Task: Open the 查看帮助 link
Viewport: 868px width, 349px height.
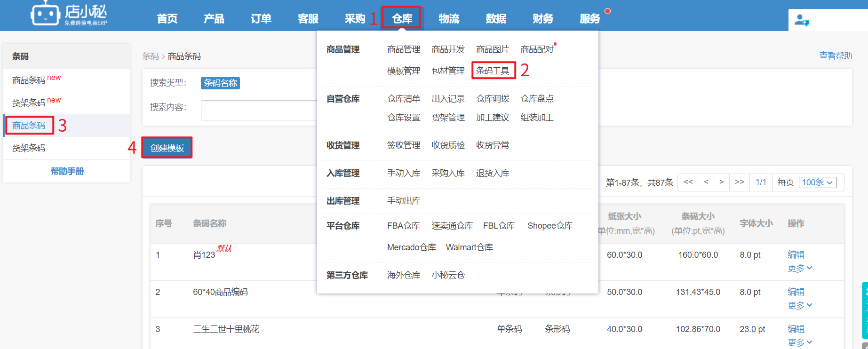Action: pos(836,56)
